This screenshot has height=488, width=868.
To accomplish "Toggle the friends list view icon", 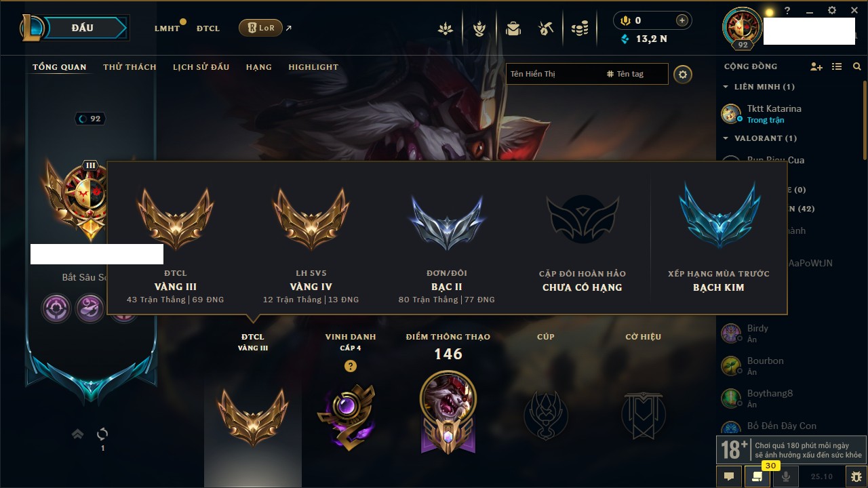I will (837, 66).
